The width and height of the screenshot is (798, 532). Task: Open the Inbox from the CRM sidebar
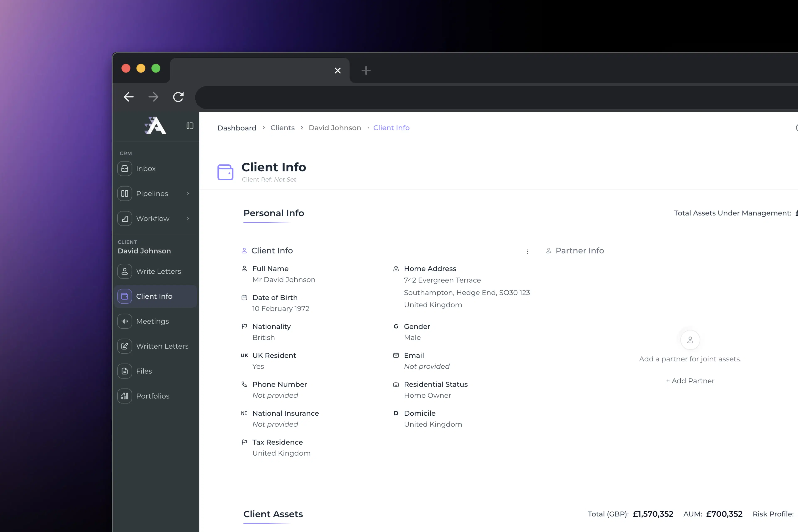coord(146,169)
